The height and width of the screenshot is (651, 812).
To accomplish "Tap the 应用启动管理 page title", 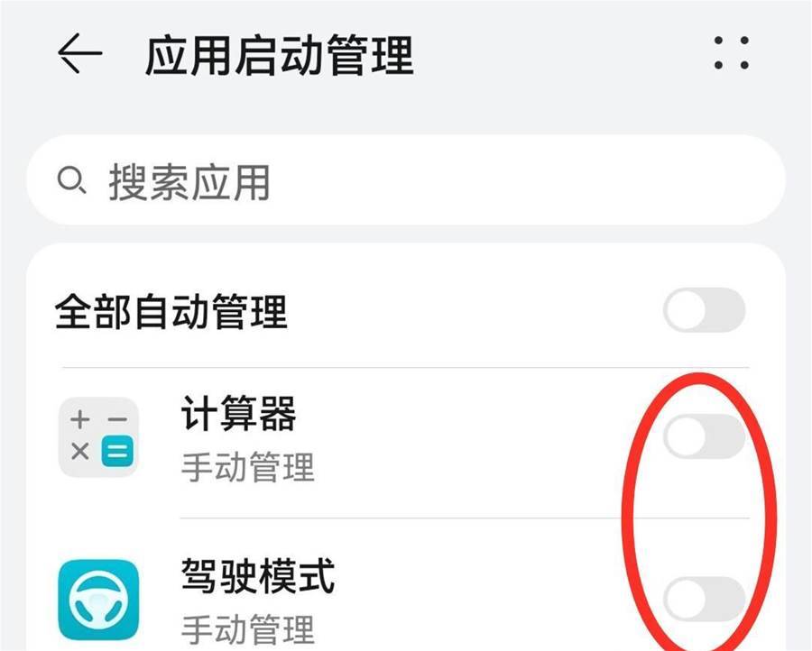I will 280,55.
